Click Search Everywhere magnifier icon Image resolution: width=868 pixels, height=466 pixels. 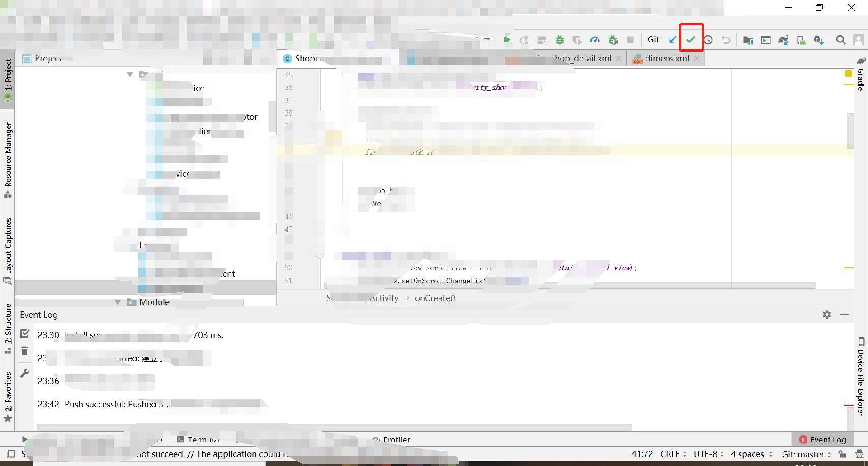click(841, 40)
